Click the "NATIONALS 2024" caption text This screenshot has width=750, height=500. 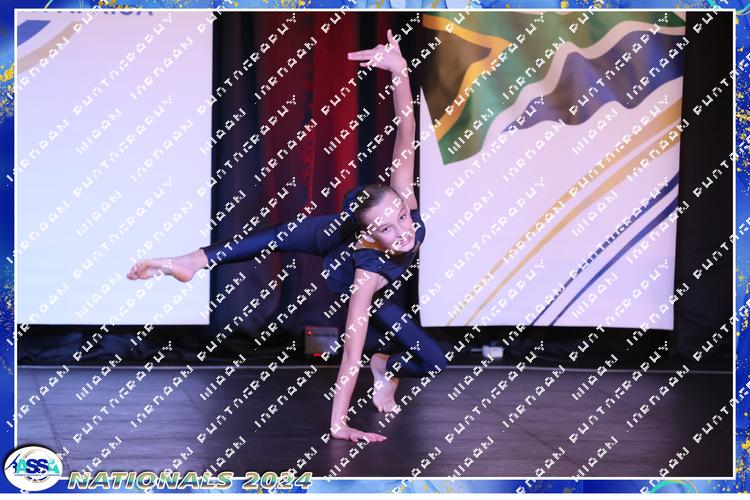coord(190,480)
